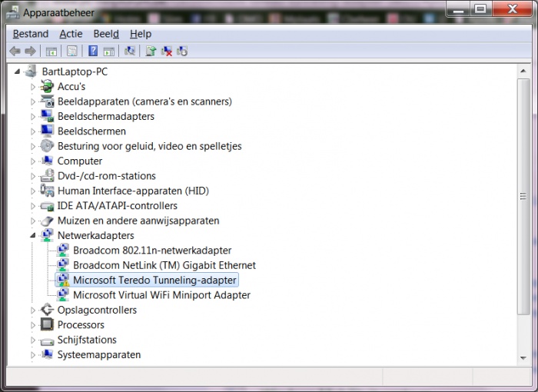The width and height of the screenshot is (538, 392).
Task: Click the Dvd-/cd-rom-stations drive icon
Action: (x=47, y=176)
